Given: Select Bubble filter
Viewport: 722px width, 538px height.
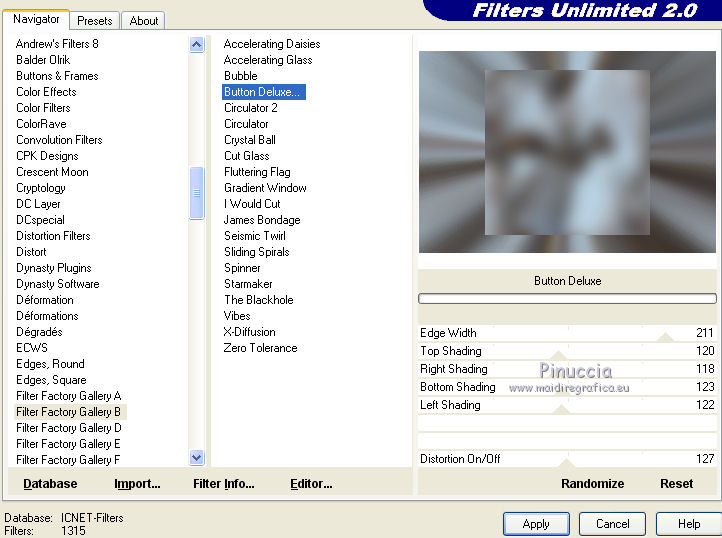Looking at the screenshot, I should pyautogui.click(x=240, y=76).
